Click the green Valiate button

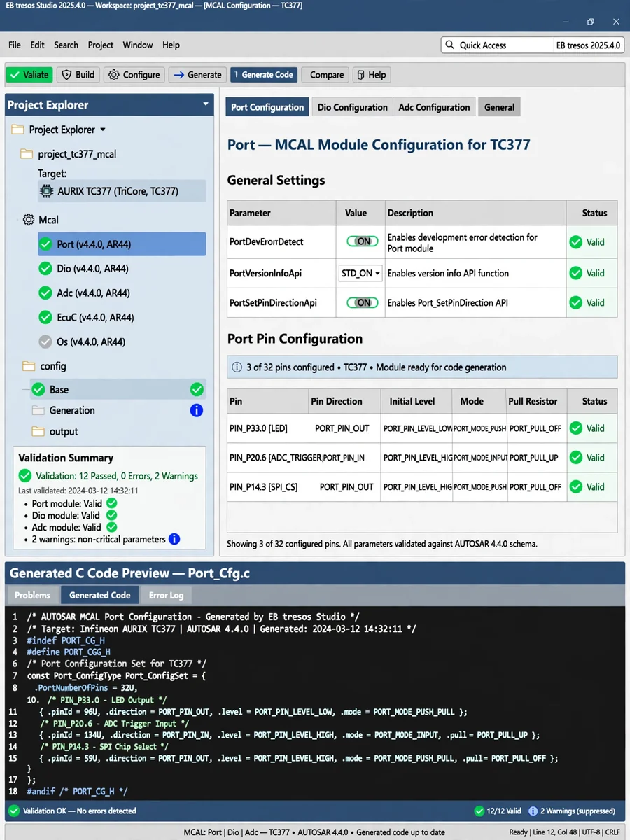point(29,75)
